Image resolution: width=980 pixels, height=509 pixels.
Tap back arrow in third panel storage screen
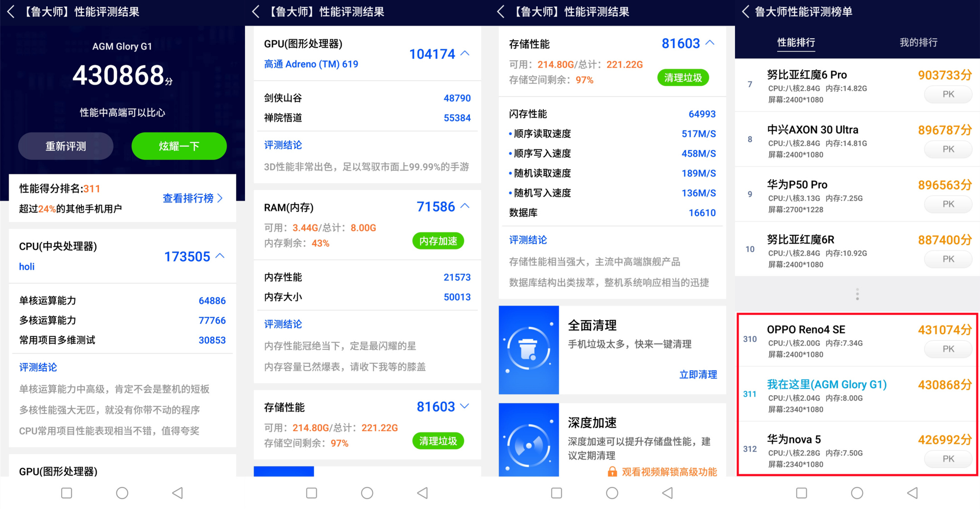(501, 12)
